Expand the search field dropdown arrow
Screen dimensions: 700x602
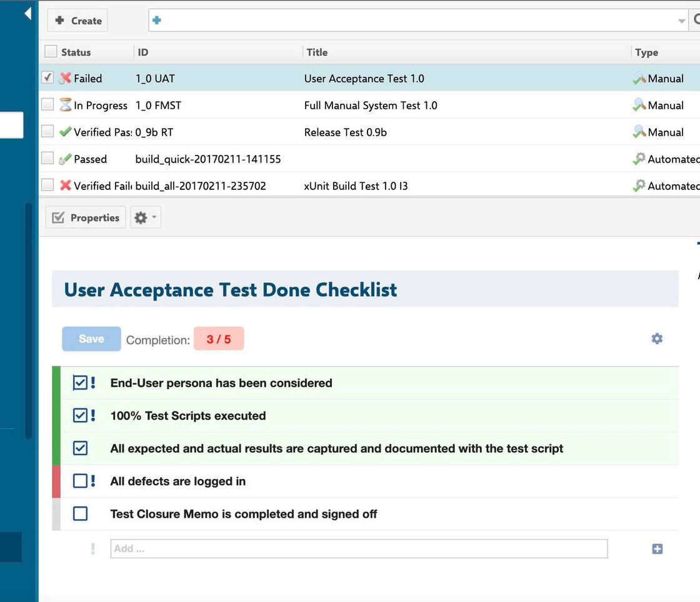pyautogui.click(x=681, y=21)
